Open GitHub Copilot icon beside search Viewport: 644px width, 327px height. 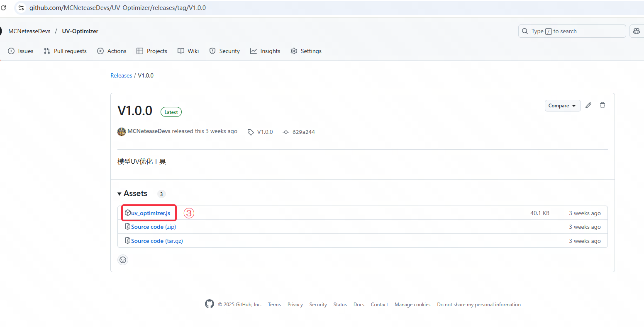click(636, 31)
